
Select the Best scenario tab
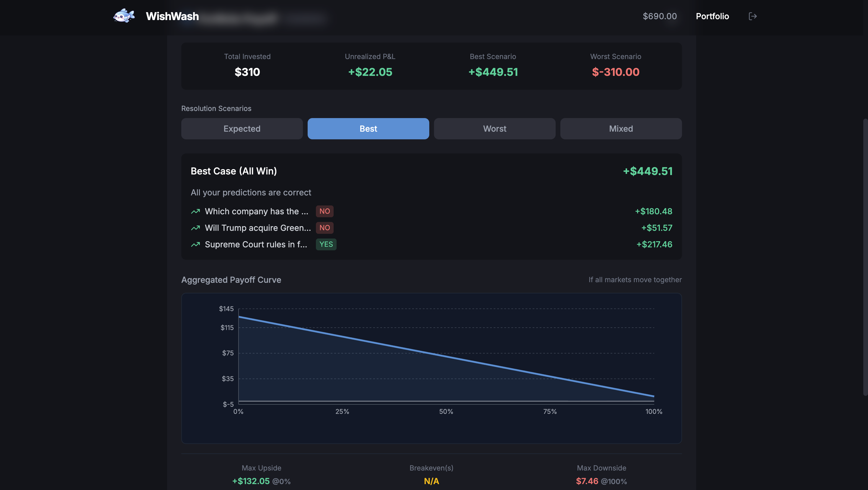click(368, 129)
